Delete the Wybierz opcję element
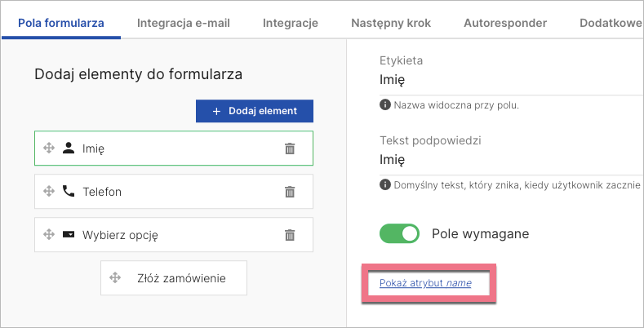The width and height of the screenshot is (644, 328). 289,235
